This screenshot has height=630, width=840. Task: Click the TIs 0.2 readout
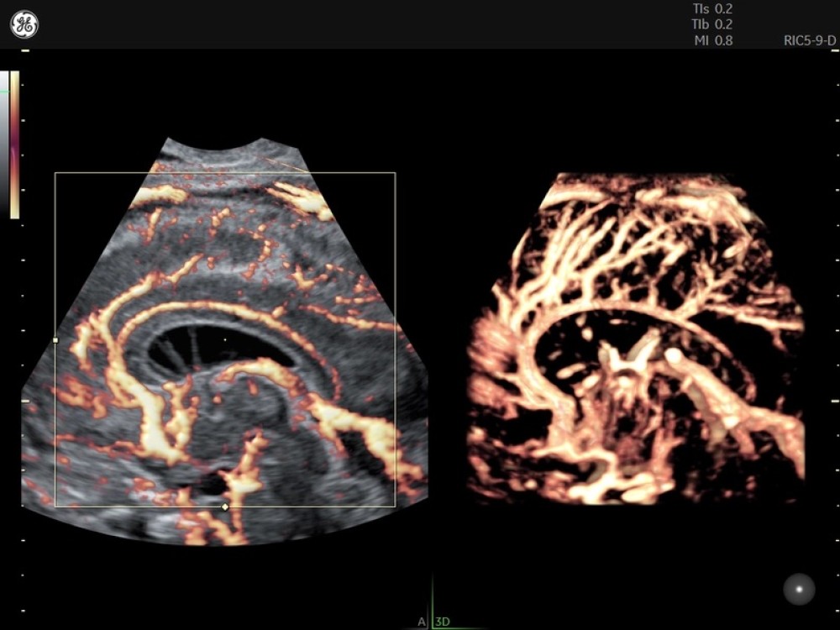[x=712, y=8]
